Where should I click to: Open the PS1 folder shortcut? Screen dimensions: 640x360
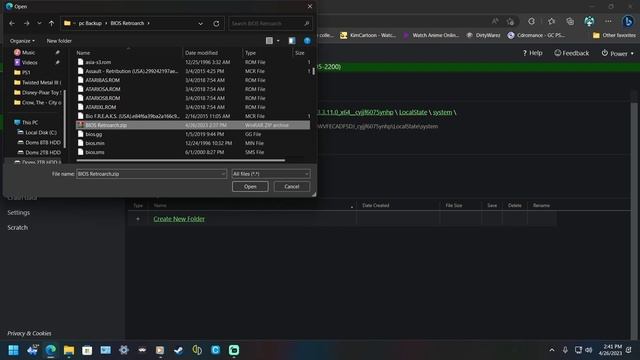tap(26, 73)
